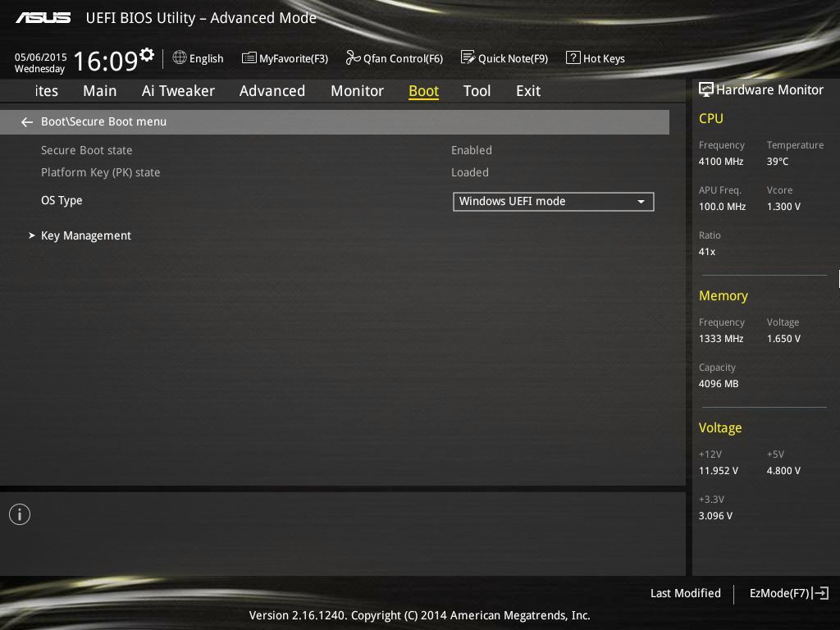Image resolution: width=840 pixels, height=630 pixels.
Task: Go to the Advanced tab
Action: (272, 91)
